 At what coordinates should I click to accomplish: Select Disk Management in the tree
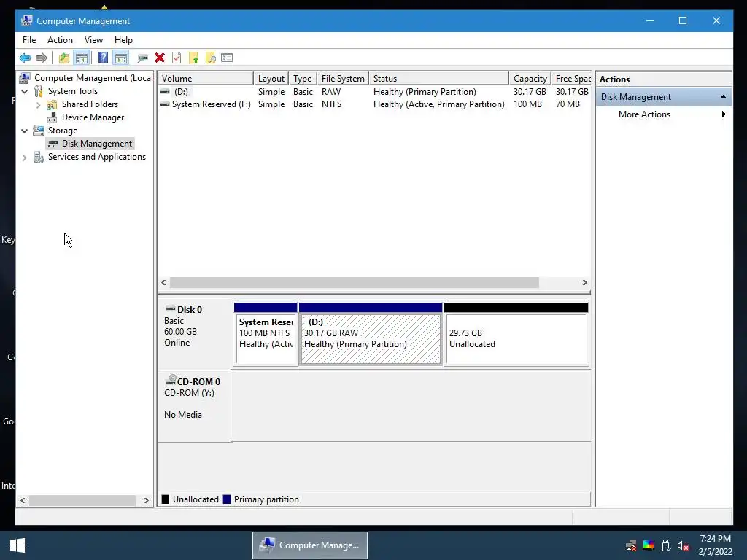pos(97,144)
